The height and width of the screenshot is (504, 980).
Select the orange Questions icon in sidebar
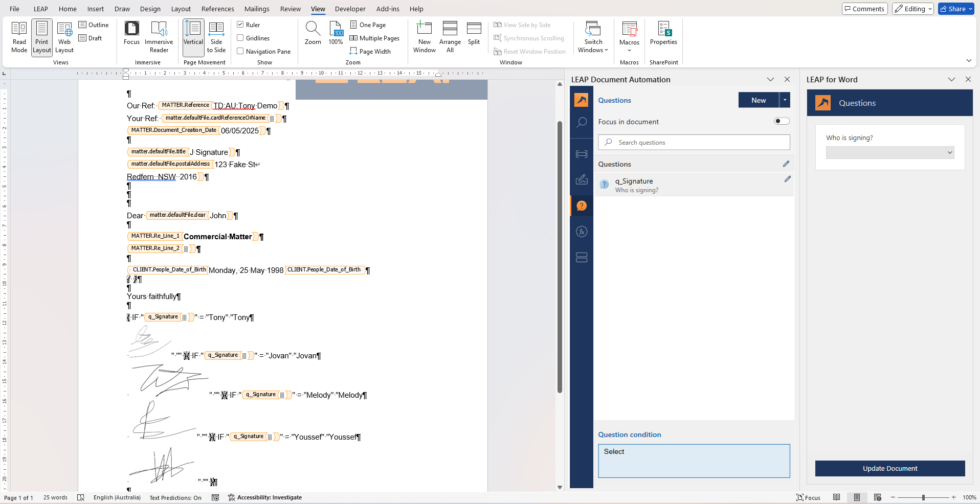tap(582, 206)
